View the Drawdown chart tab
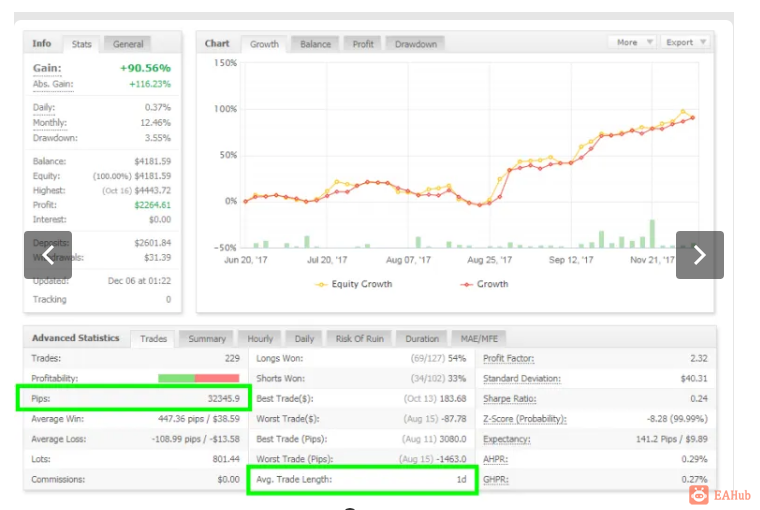760x510 pixels. pyautogui.click(x=415, y=44)
